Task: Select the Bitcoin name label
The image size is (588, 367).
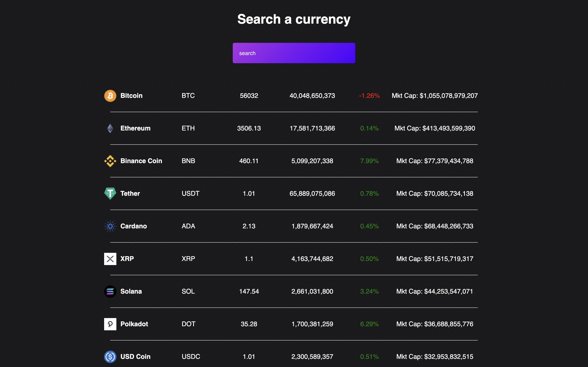Action: (x=131, y=96)
